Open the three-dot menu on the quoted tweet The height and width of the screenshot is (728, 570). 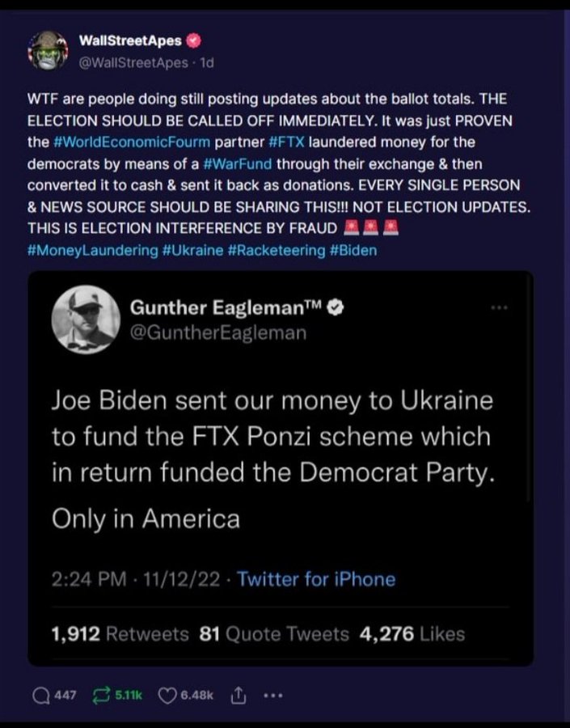pos(500,307)
